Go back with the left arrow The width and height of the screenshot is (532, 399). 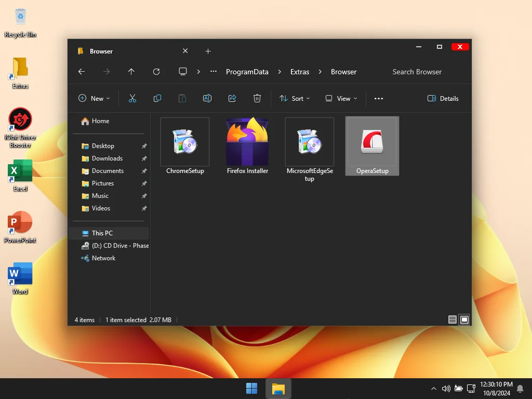pyautogui.click(x=82, y=72)
